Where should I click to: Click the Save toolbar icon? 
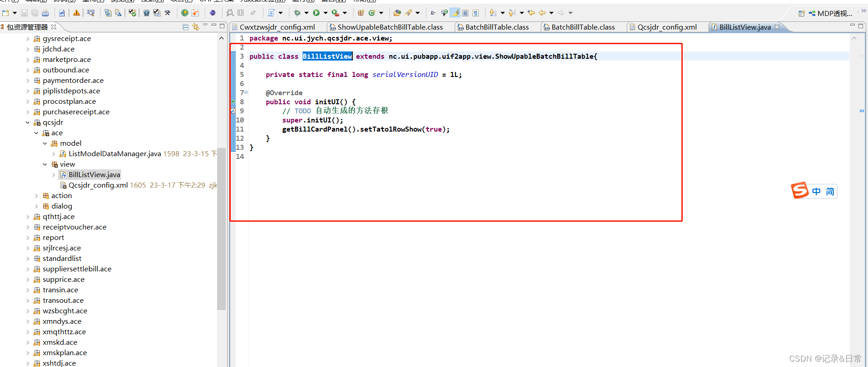click(x=25, y=13)
